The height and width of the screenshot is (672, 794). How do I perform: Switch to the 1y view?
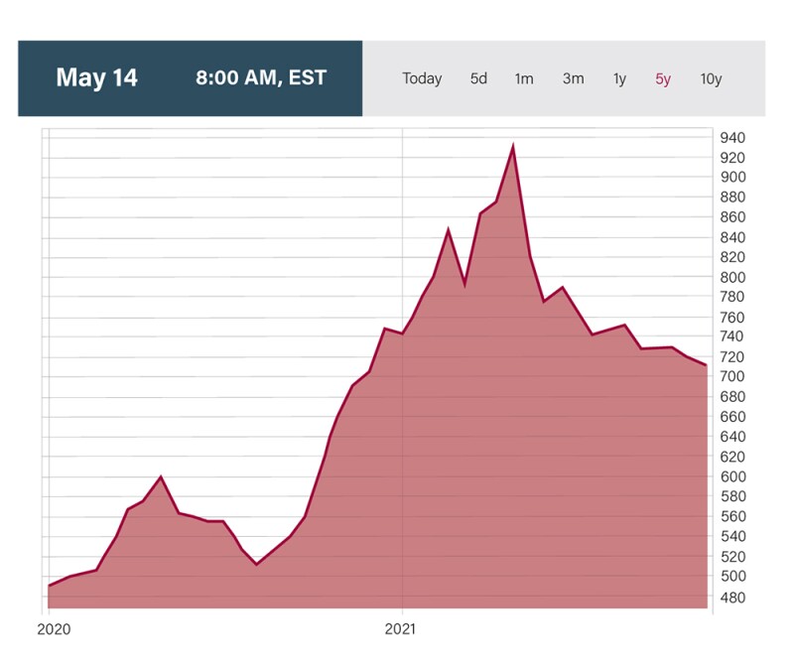tap(619, 79)
